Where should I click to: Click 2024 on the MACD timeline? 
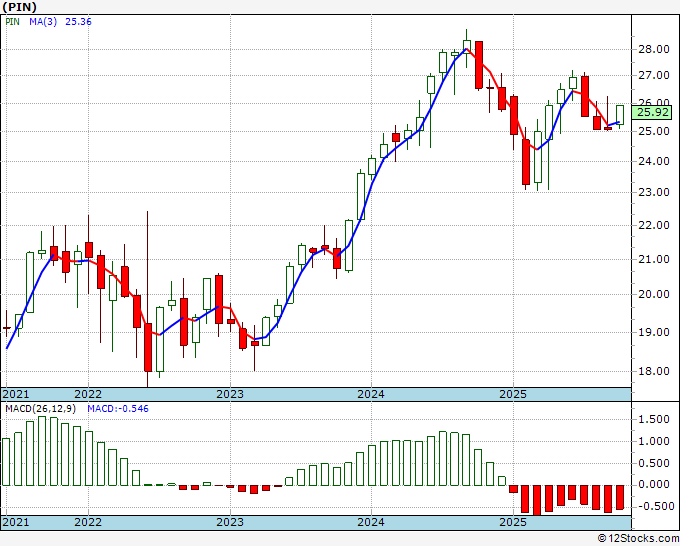click(x=371, y=522)
